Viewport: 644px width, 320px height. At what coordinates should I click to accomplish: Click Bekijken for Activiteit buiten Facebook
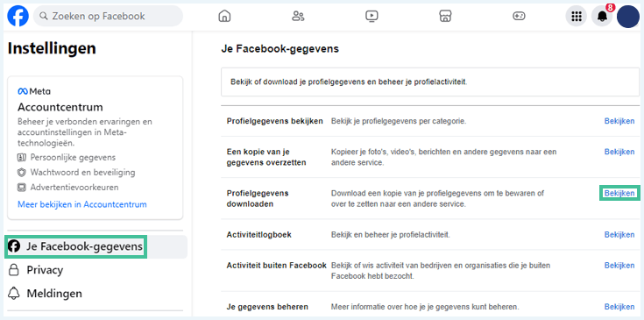pos(619,266)
